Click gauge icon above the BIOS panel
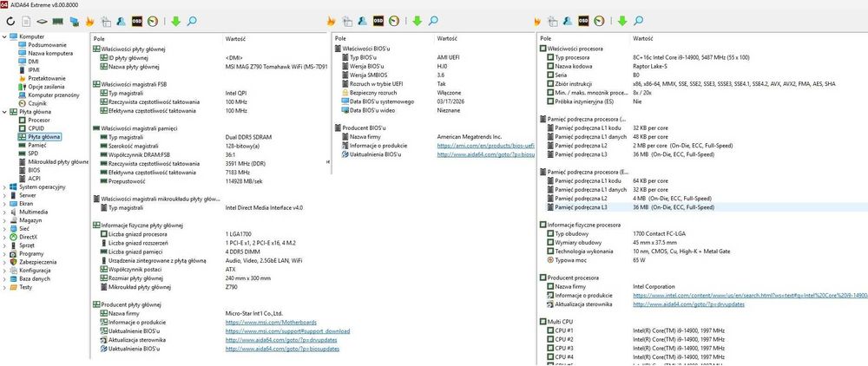Image resolution: width=868 pixels, height=366 pixels. [x=394, y=21]
